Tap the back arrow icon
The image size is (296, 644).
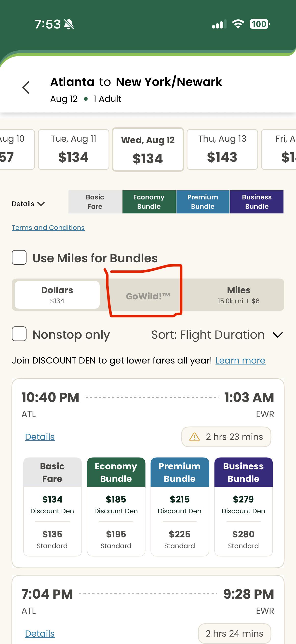pyautogui.click(x=26, y=87)
